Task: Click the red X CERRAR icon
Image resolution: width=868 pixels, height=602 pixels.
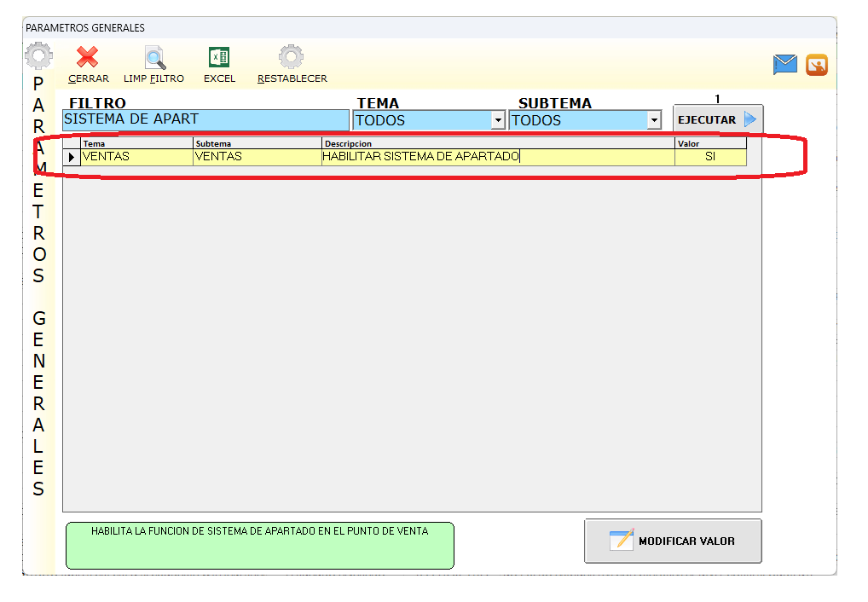Action: point(87,58)
